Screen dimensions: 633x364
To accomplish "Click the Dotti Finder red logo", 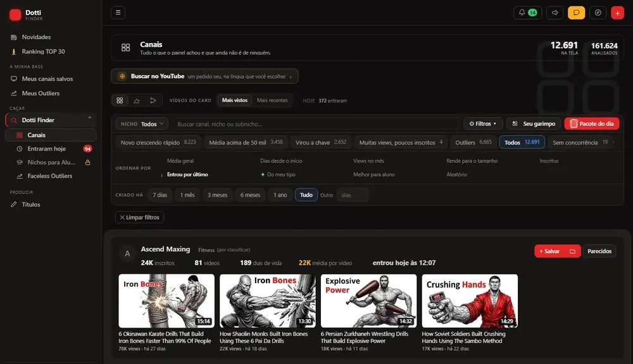I will (15, 15).
